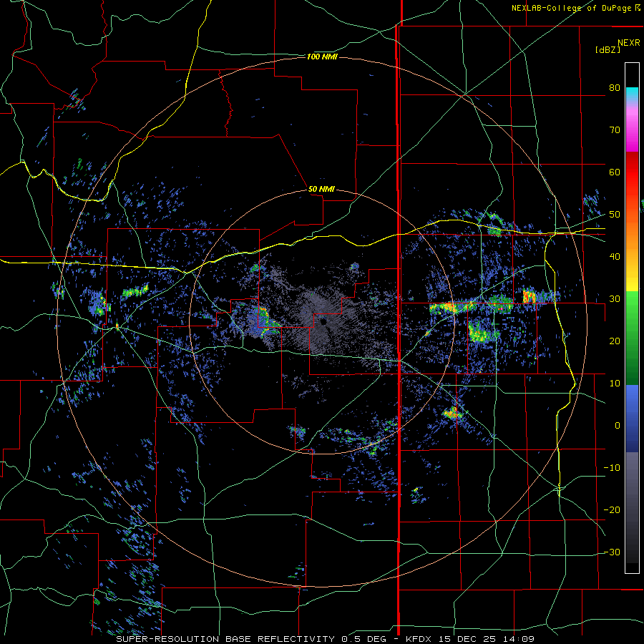Select the 60 value on dBZ scale

pos(615,172)
